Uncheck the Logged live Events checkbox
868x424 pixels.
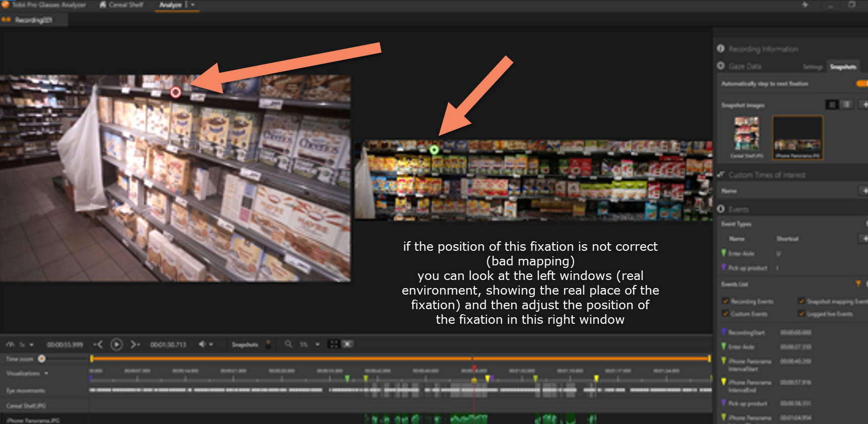pos(801,314)
